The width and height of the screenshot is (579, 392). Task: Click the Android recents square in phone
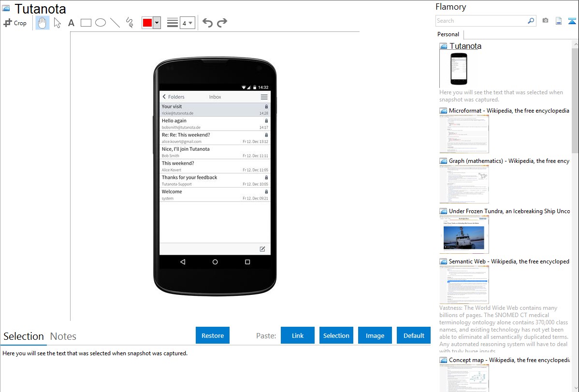point(247,262)
